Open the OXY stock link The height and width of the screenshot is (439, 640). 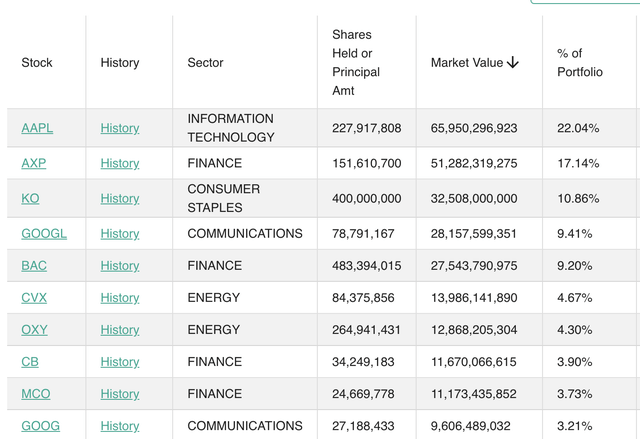pyautogui.click(x=34, y=330)
